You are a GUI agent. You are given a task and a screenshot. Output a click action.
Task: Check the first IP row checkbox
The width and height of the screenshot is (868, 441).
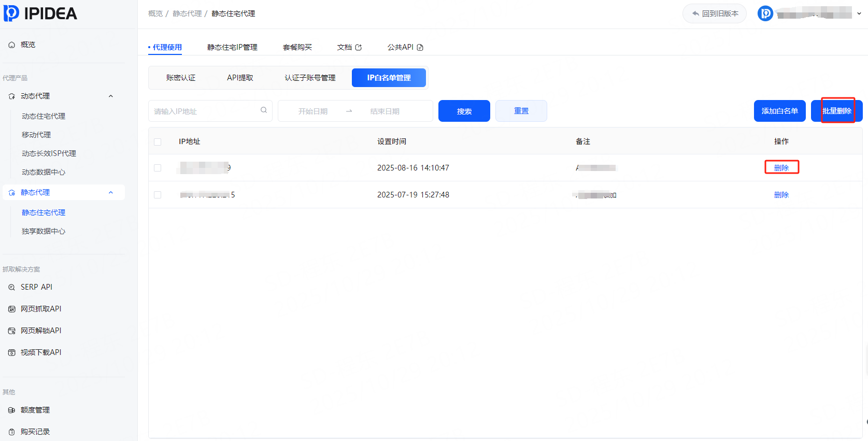158,168
